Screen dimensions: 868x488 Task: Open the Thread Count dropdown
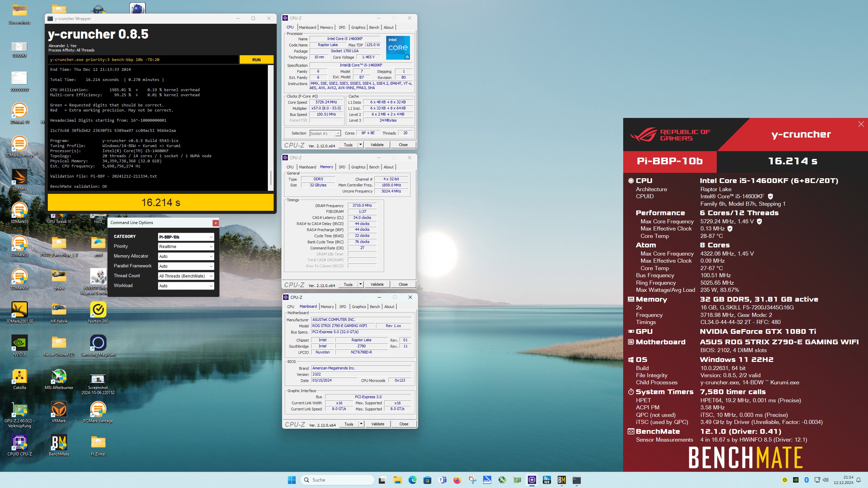(x=186, y=276)
